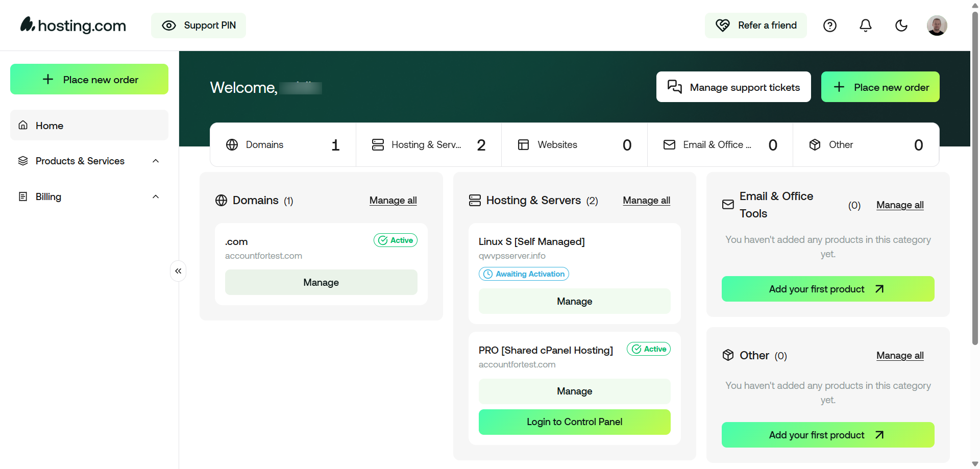This screenshot has width=980, height=469.
Task: Select the Domains summary tab
Action: (283, 145)
